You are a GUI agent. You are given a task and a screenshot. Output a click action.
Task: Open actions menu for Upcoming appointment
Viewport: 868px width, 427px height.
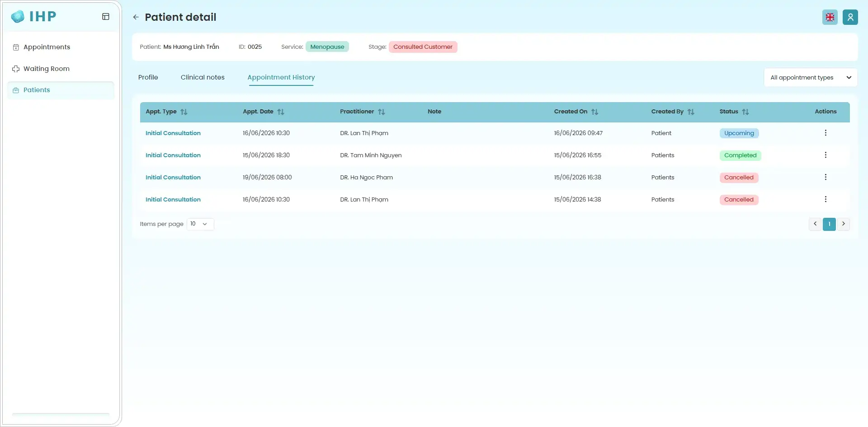pyautogui.click(x=826, y=133)
